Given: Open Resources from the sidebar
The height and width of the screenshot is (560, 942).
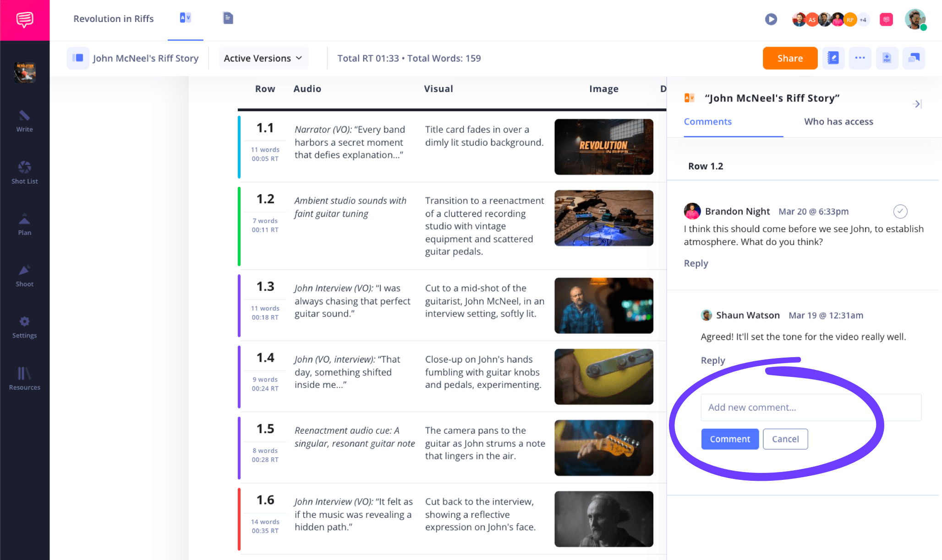Looking at the screenshot, I should 24,379.
